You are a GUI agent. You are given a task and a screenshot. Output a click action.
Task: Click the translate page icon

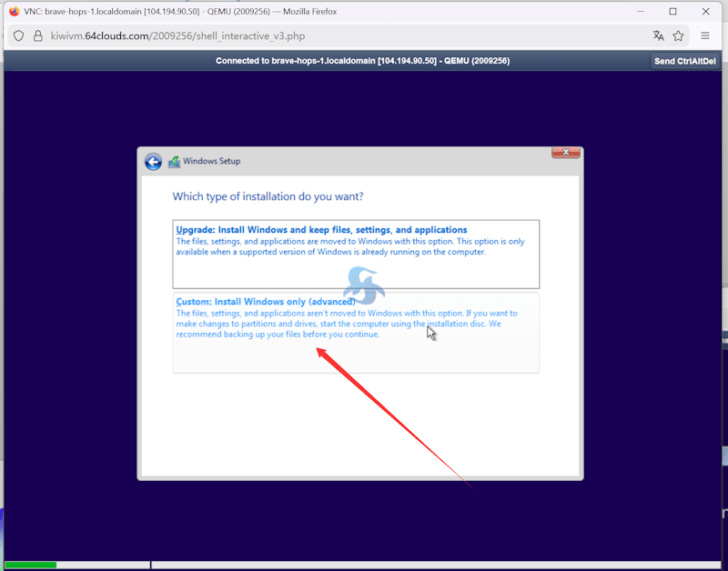658,36
